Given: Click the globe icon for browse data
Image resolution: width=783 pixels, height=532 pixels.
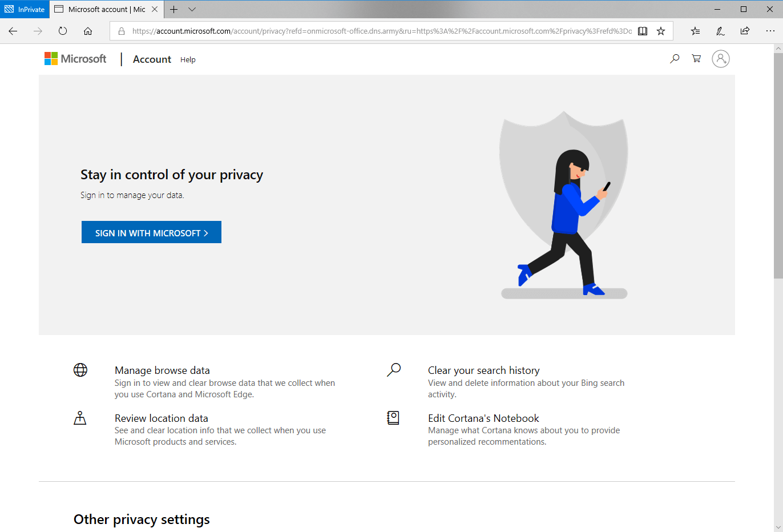Looking at the screenshot, I should pos(80,370).
